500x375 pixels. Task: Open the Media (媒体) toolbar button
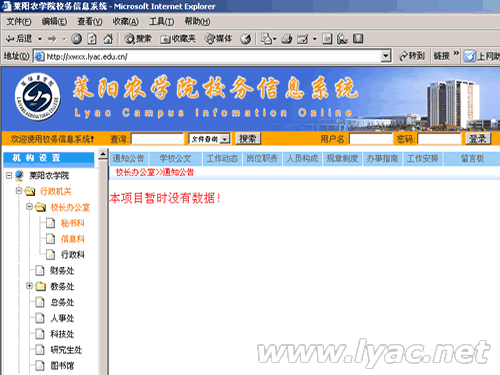pyautogui.click(x=218, y=39)
